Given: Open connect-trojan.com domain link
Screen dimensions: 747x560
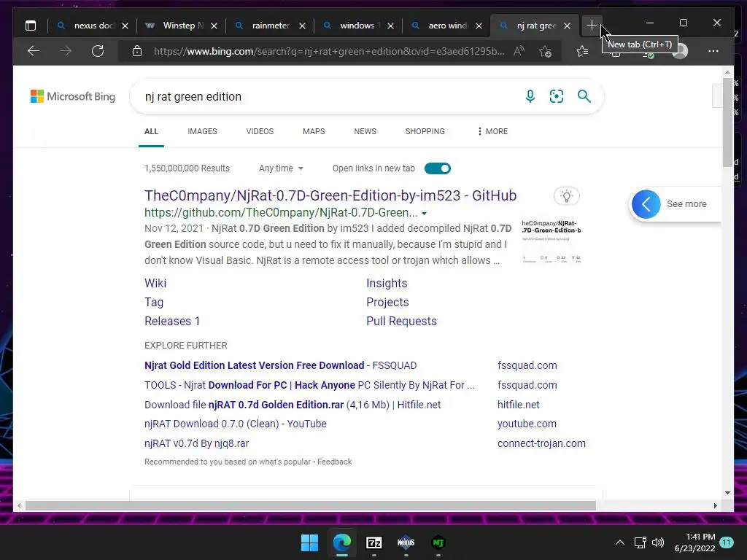Looking at the screenshot, I should (541, 443).
